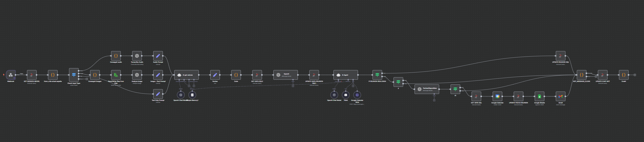Select the Think tool sub-node

point(346,95)
